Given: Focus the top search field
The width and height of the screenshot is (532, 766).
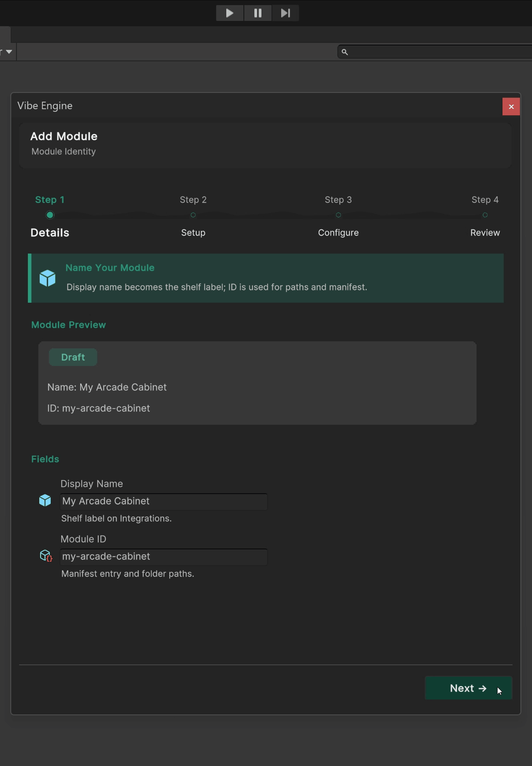Looking at the screenshot, I should [x=435, y=52].
